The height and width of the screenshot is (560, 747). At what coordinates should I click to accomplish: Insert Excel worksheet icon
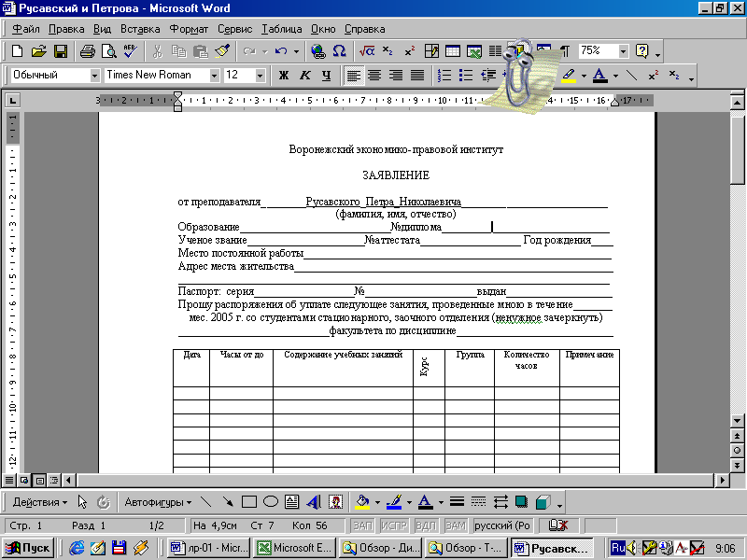pos(474,51)
